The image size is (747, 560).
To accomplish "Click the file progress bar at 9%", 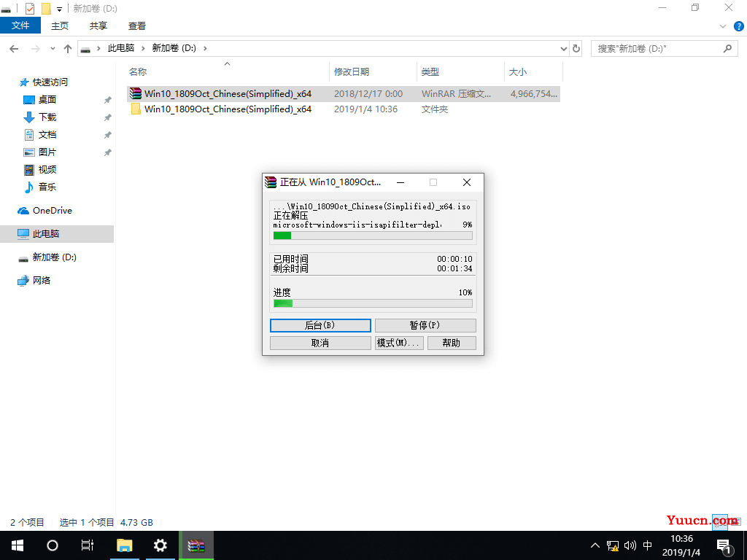I will point(373,236).
